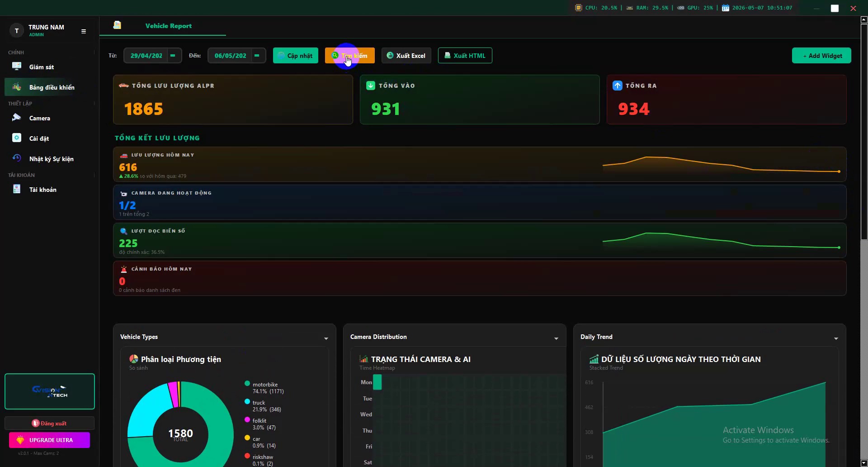Toggle the motorbike legend swatch
This screenshot has height=467, width=868.
(247, 384)
